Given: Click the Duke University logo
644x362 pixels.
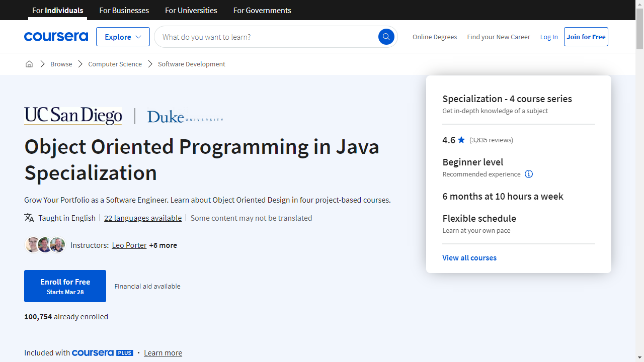Looking at the screenshot, I should pos(185,117).
